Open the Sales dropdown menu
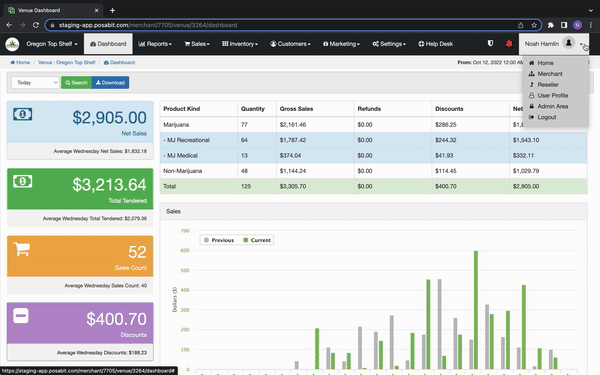600x375 pixels. (197, 44)
